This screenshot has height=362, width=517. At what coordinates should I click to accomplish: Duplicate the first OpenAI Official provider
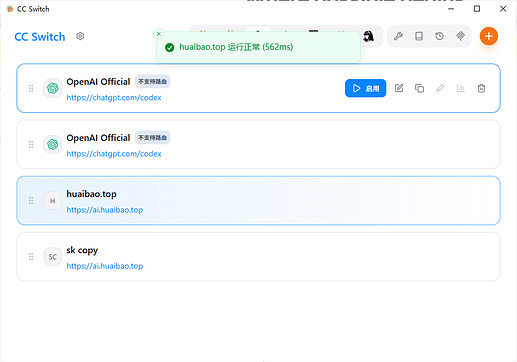419,88
